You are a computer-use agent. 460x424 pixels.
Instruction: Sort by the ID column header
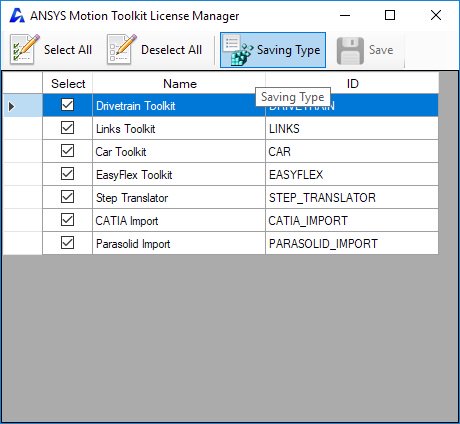352,83
